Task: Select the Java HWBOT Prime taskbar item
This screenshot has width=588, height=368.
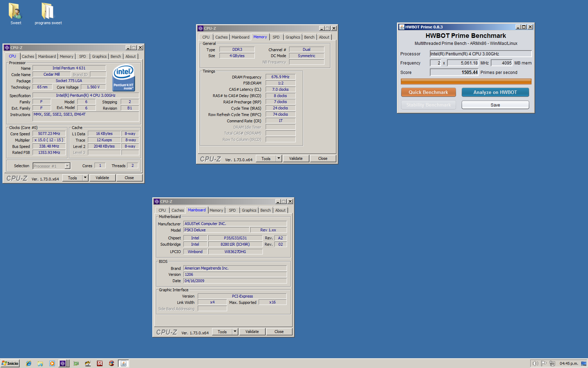Action: [x=124, y=363]
